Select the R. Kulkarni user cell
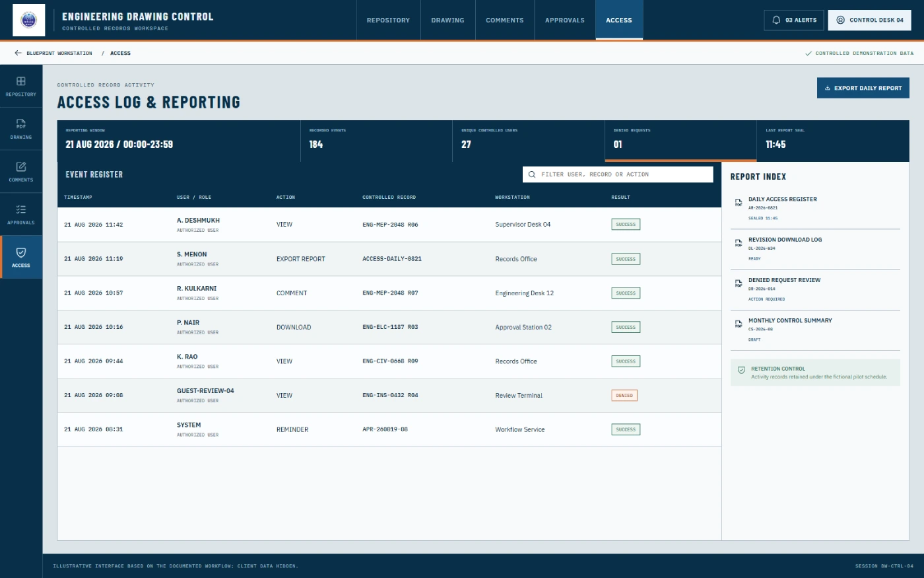Viewport: 924px width, 578px height. pyautogui.click(x=198, y=293)
